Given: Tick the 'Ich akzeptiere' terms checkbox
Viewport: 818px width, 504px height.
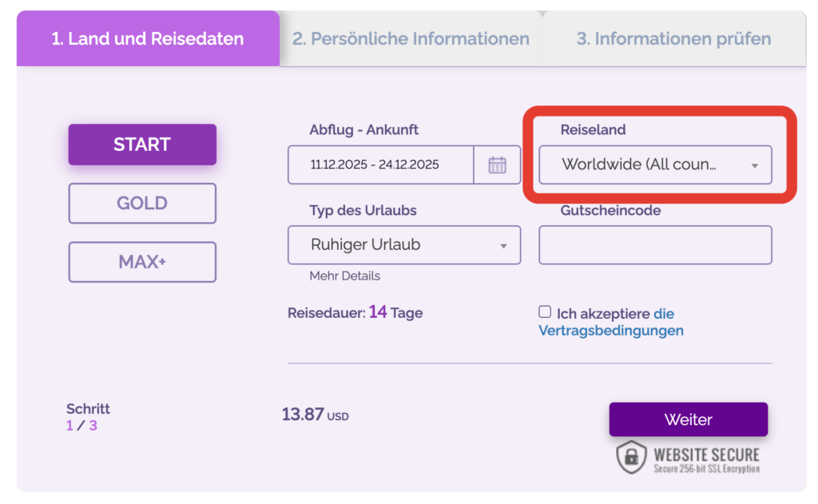Looking at the screenshot, I should click(x=545, y=312).
